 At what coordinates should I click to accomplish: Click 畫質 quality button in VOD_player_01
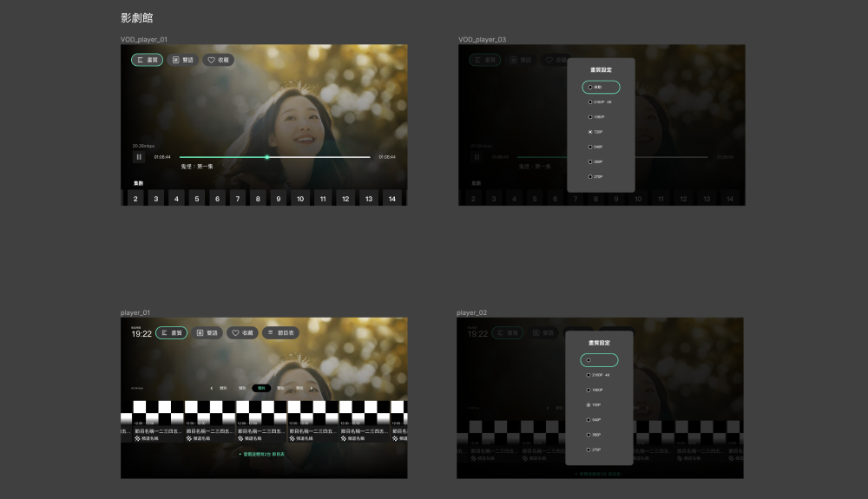148,60
